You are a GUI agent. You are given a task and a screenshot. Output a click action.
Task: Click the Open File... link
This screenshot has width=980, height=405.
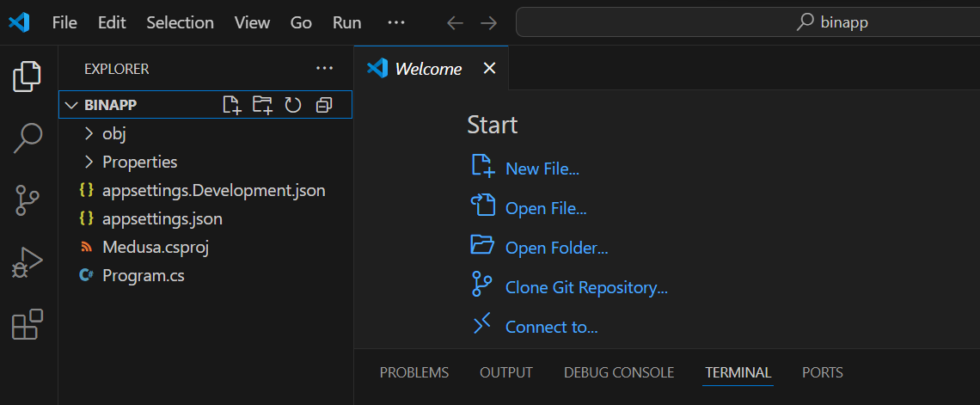(546, 209)
